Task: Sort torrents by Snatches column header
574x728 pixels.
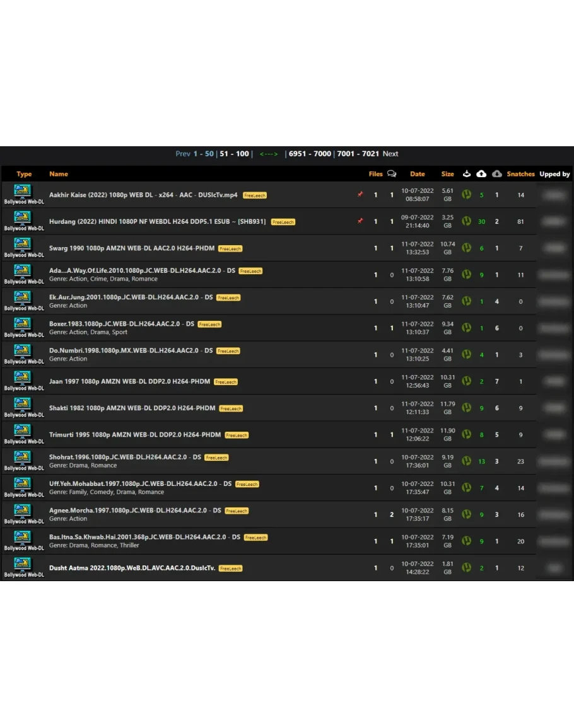Action: [x=520, y=174]
